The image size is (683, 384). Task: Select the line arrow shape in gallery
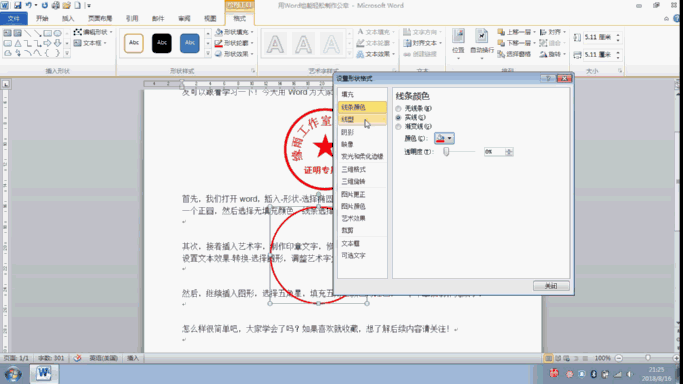coord(37,33)
